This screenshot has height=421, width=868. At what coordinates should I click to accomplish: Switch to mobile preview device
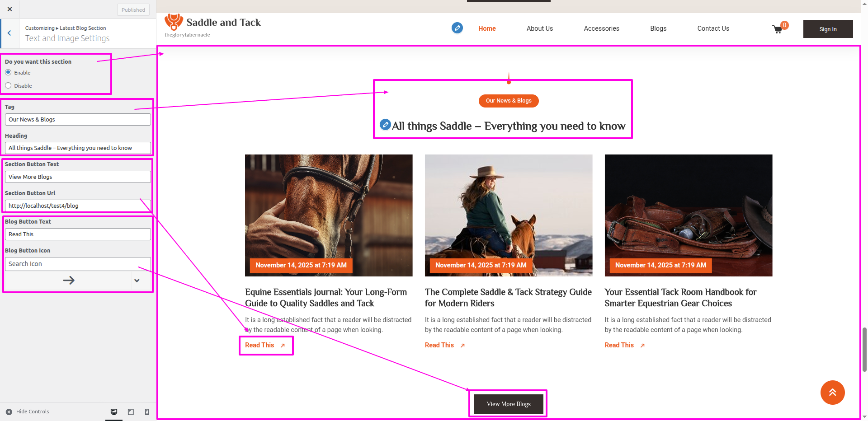coord(147,412)
